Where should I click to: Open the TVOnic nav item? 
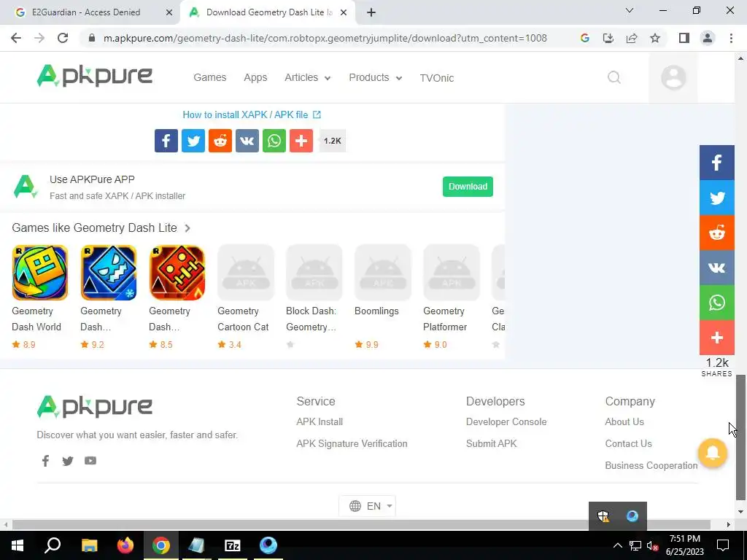tap(437, 77)
